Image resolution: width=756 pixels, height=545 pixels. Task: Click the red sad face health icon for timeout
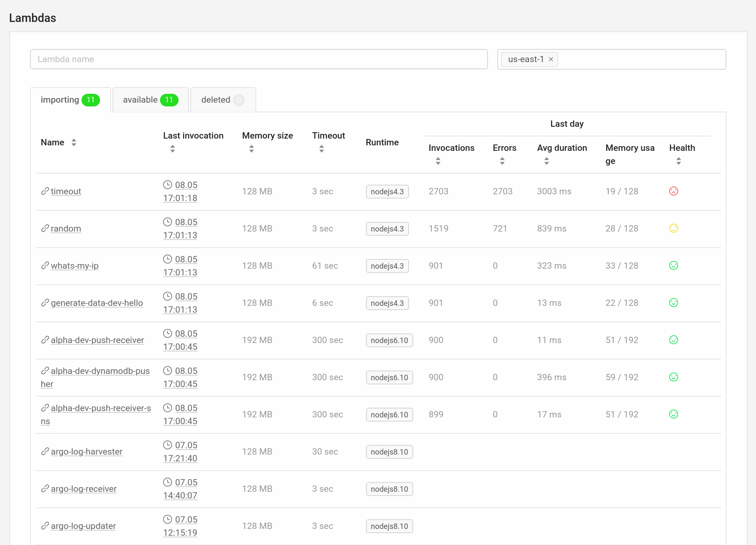[674, 191]
